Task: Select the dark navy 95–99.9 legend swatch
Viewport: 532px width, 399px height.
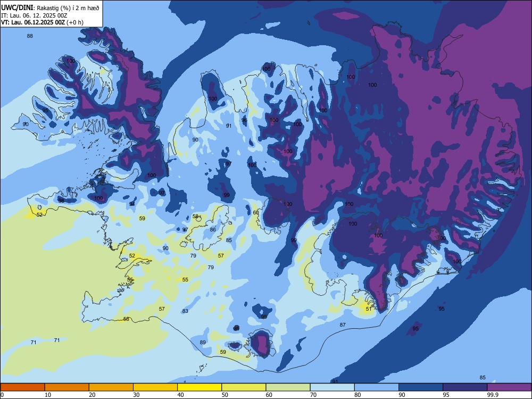Action: [465, 387]
